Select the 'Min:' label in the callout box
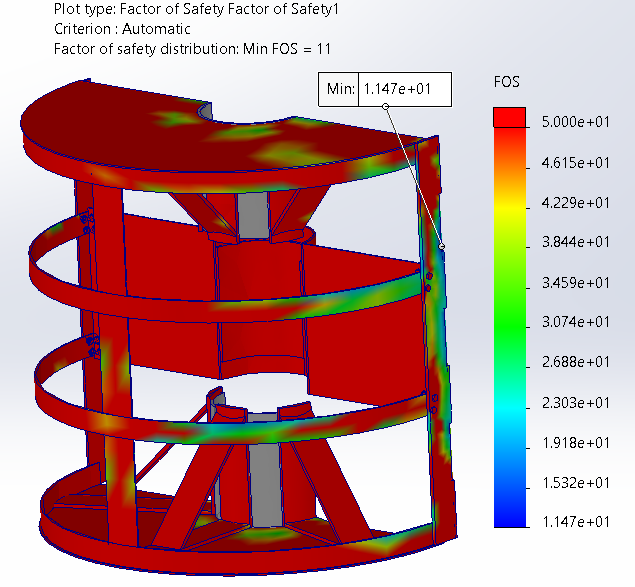 coord(340,90)
